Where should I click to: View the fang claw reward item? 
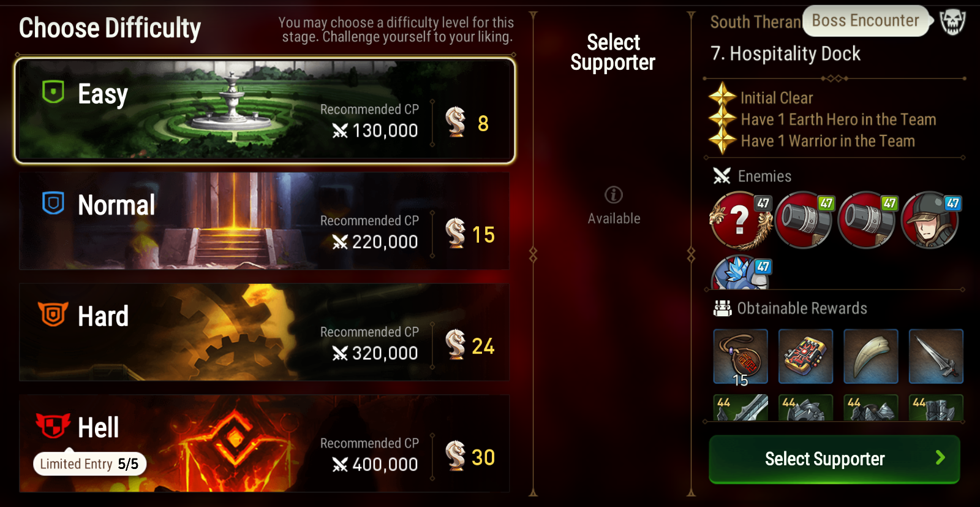click(x=871, y=357)
